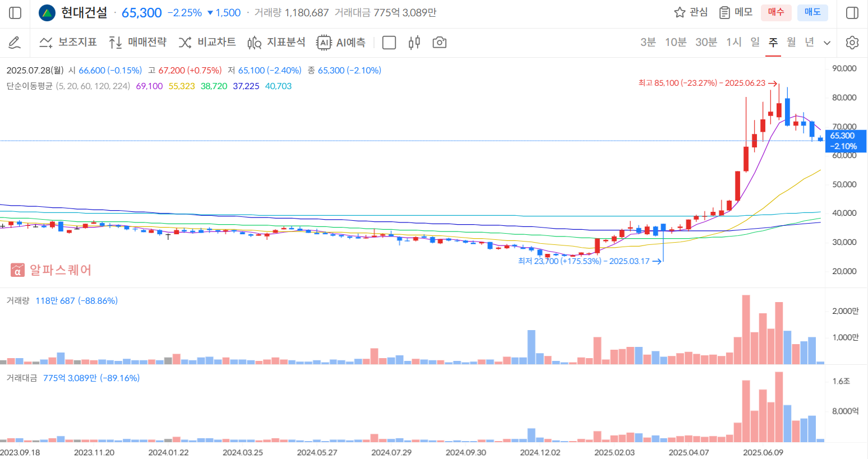Click the 2,000만 volume axis label

846,311
